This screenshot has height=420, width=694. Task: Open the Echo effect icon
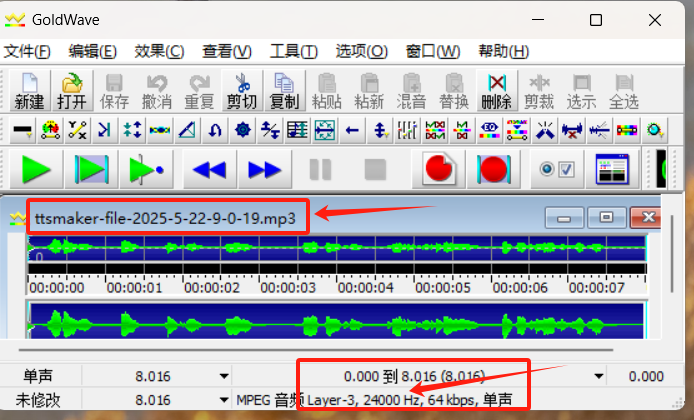click(105, 131)
